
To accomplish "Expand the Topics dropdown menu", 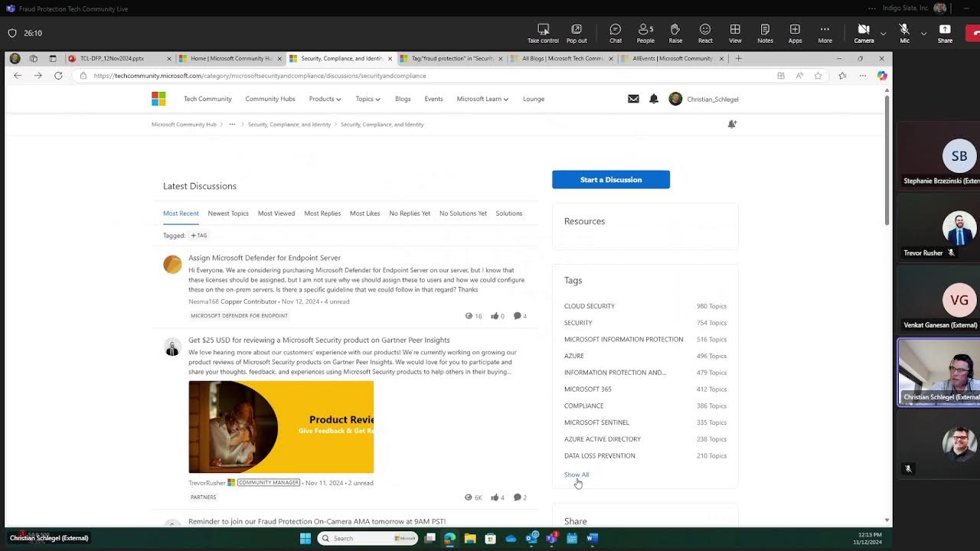I will click(x=367, y=99).
